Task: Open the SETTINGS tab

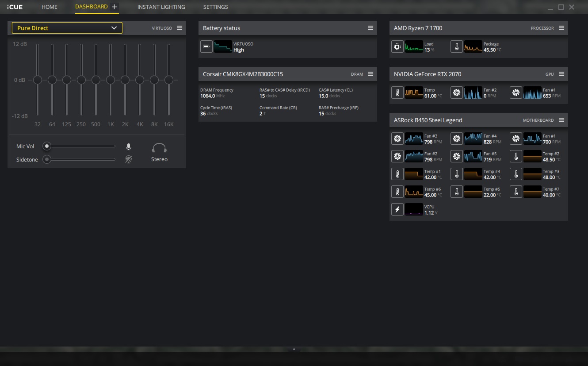Action: coord(216,7)
